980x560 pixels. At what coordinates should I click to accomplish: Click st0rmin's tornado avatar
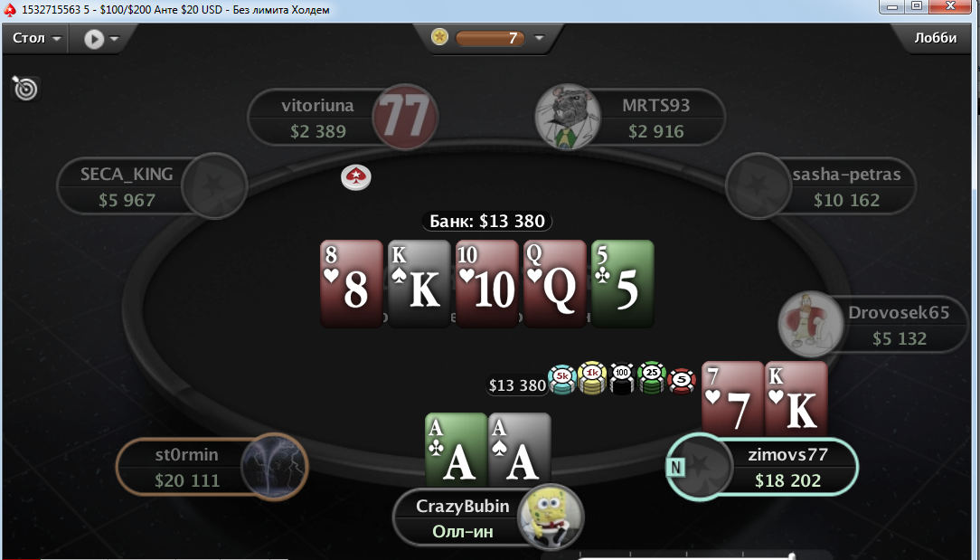274,467
